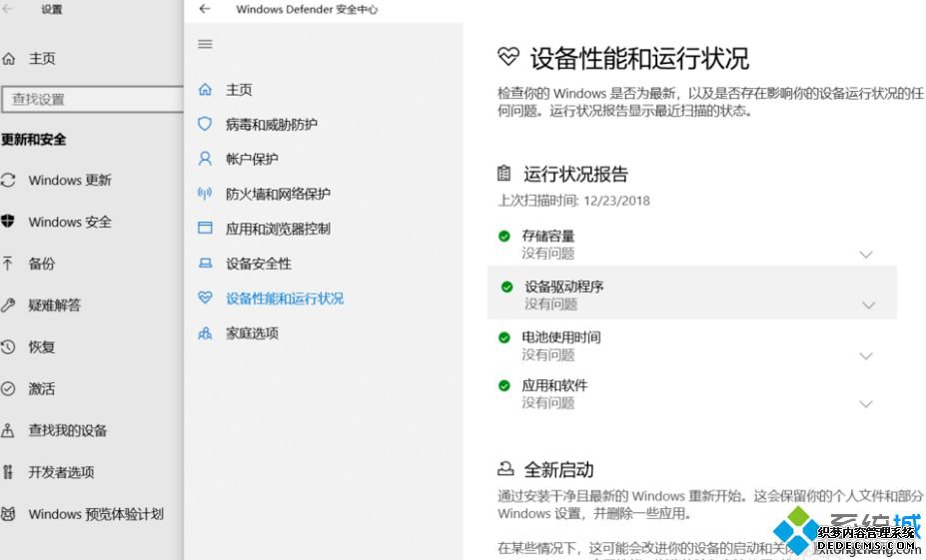Viewport: 926px width, 560px height.
Task: Click the home icon in Defender sidebar
Action: tap(205, 90)
